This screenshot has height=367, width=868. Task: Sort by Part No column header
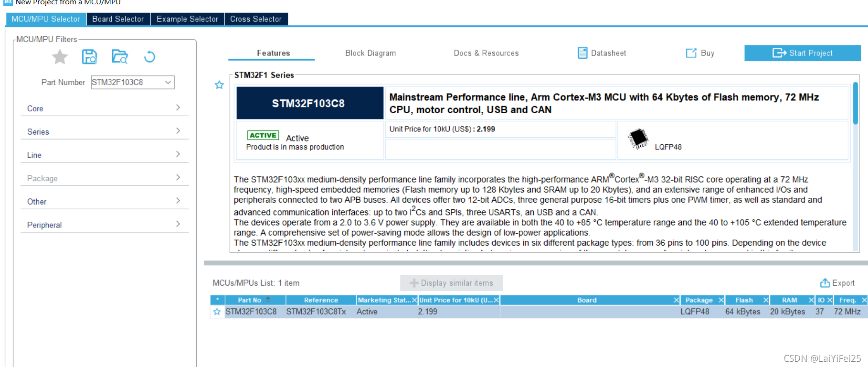(x=255, y=300)
